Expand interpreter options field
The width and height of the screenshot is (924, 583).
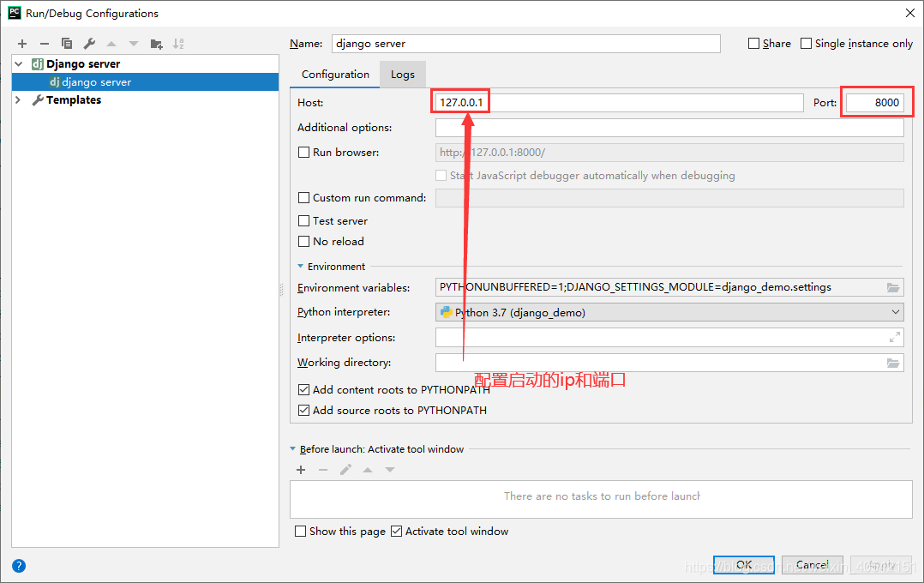(895, 337)
